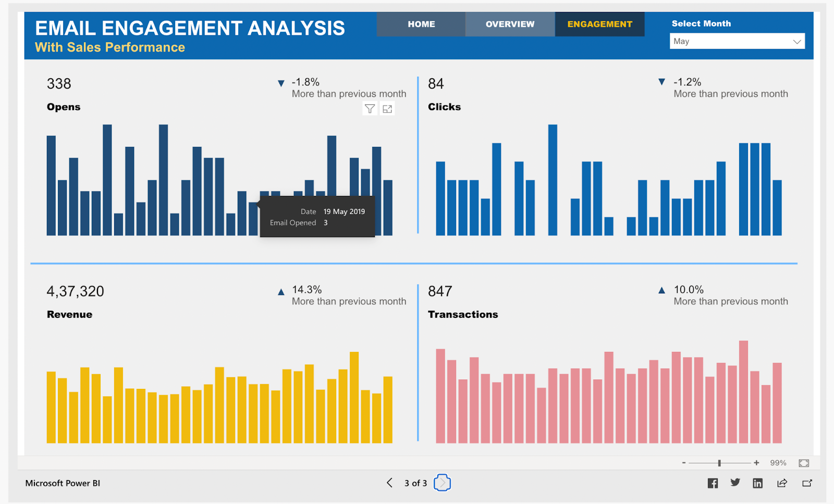Viewport: 834px width, 504px height.
Task: Open the report in a new window
Action: (x=807, y=483)
